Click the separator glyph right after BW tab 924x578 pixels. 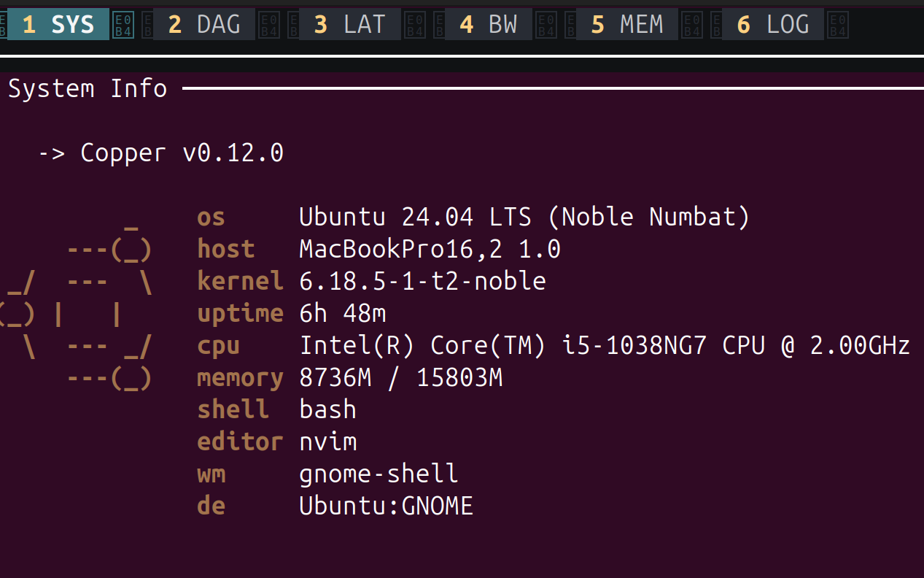pos(546,25)
